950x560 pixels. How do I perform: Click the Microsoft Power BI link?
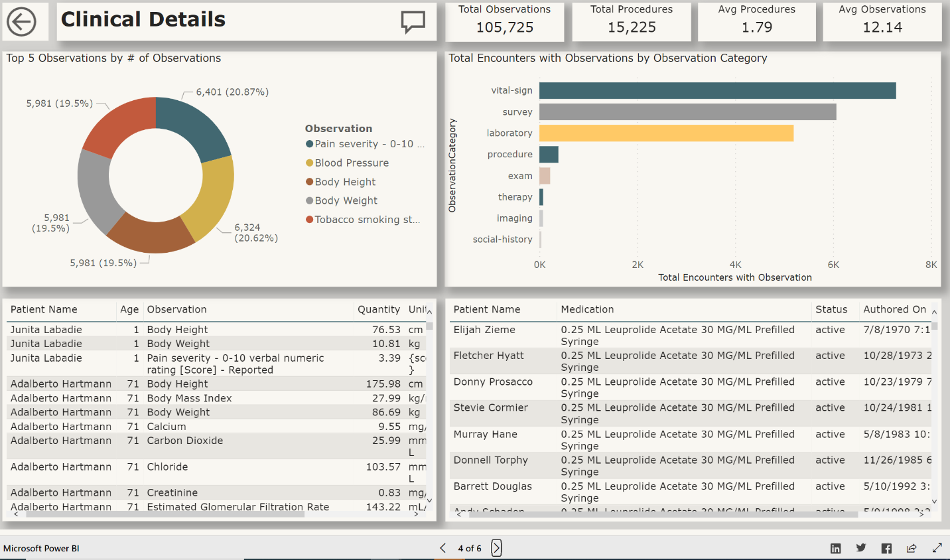click(41, 548)
